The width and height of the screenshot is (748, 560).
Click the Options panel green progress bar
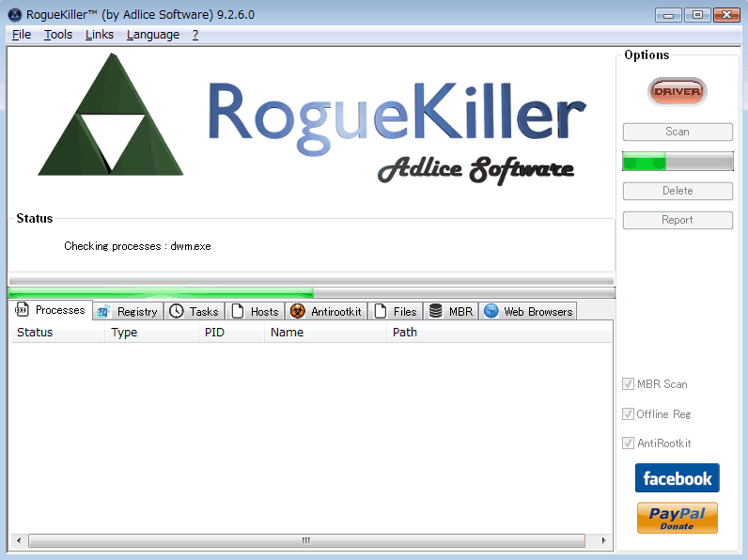(x=678, y=162)
